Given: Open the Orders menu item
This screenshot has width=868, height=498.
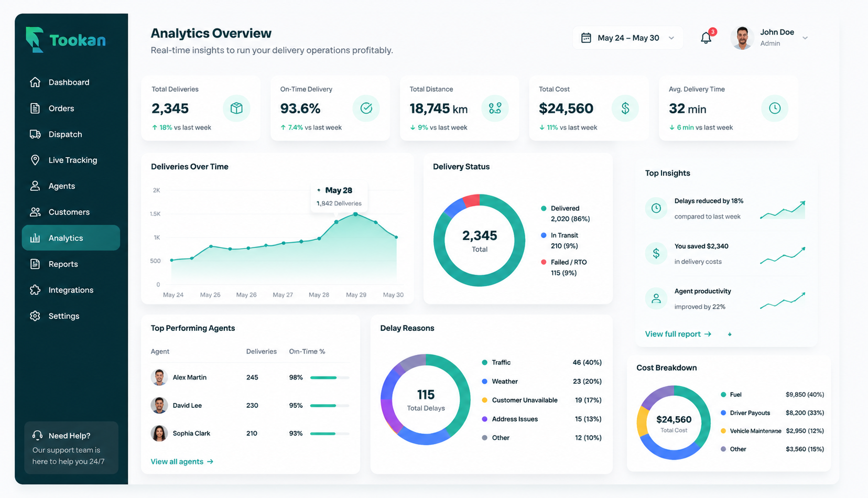Looking at the screenshot, I should pyautogui.click(x=71, y=109).
